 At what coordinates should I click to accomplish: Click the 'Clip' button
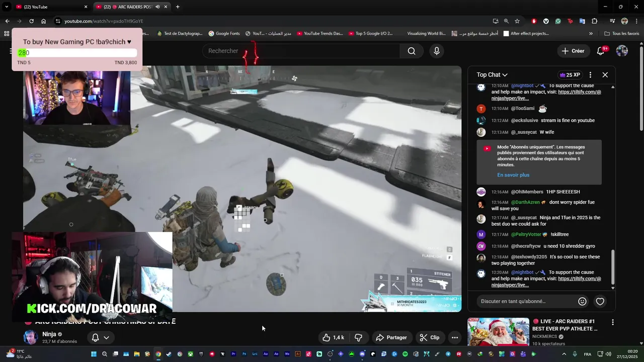click(x=430, y=337)
